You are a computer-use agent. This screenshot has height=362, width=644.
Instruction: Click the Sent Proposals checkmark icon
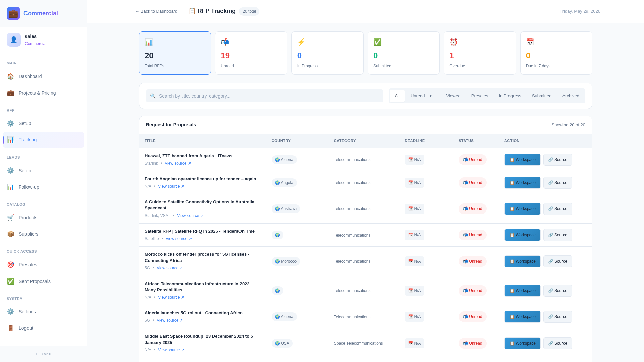[x=11, y=281]
